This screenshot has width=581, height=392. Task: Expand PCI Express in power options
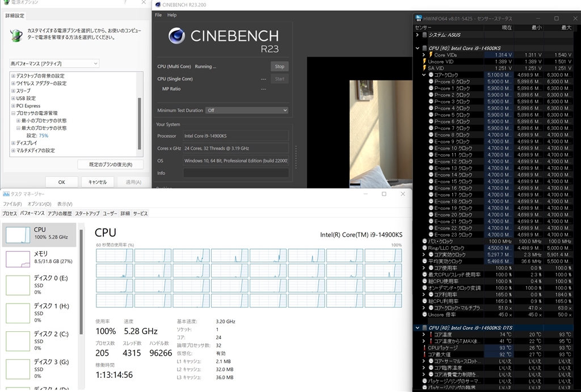tap(14, 106)
